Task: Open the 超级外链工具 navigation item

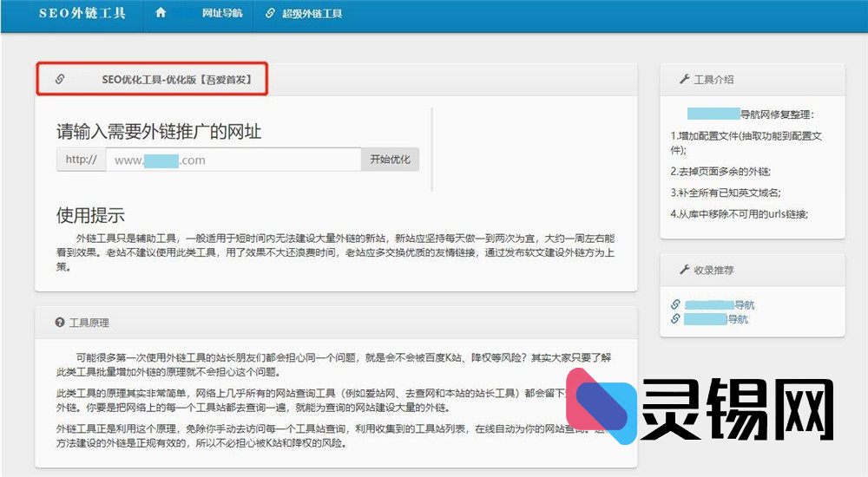Action: pos(312,14)
